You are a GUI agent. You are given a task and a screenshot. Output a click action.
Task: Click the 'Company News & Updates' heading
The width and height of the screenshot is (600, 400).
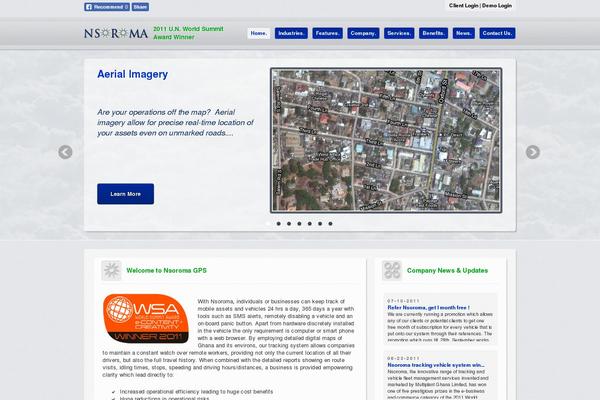pos(447,271)
